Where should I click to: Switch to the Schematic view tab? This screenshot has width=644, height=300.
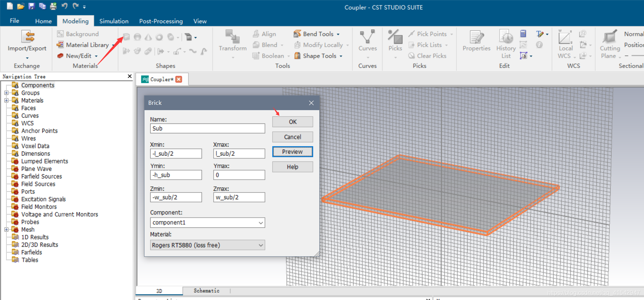(x=206, y=291)
